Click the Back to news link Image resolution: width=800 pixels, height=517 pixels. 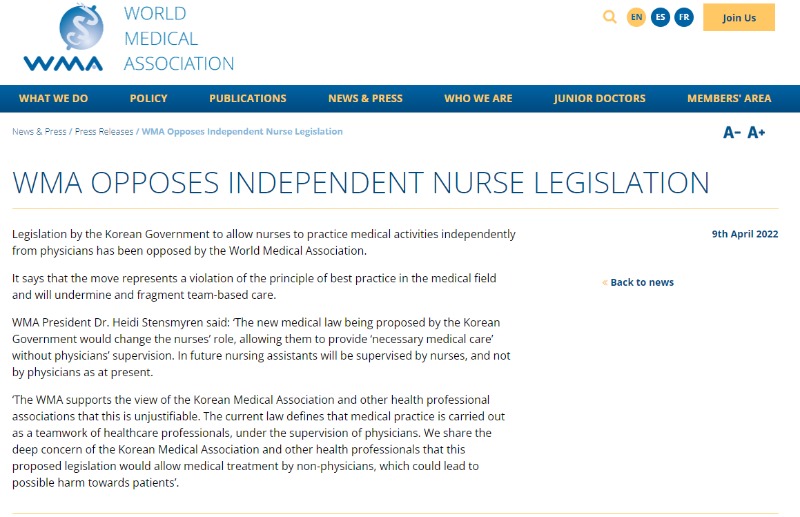pyautogui.click(x=642, y=282)
